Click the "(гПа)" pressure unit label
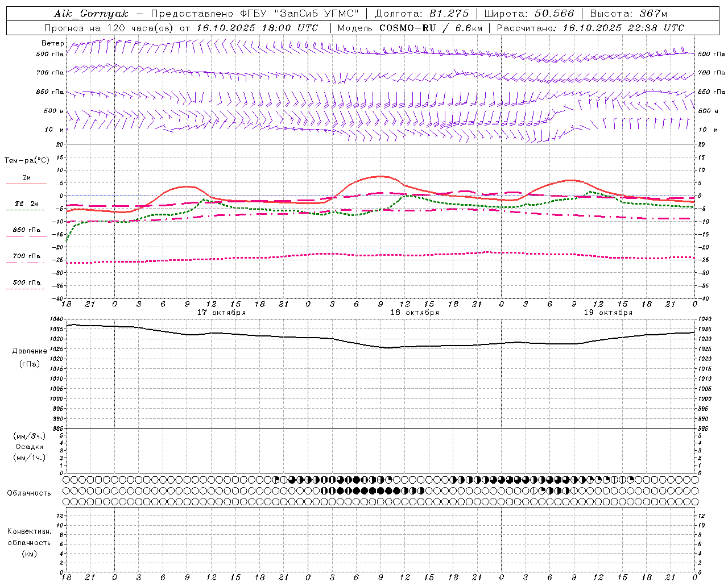The height and width of the screenshot is (582, 728). tap(30, 364)
